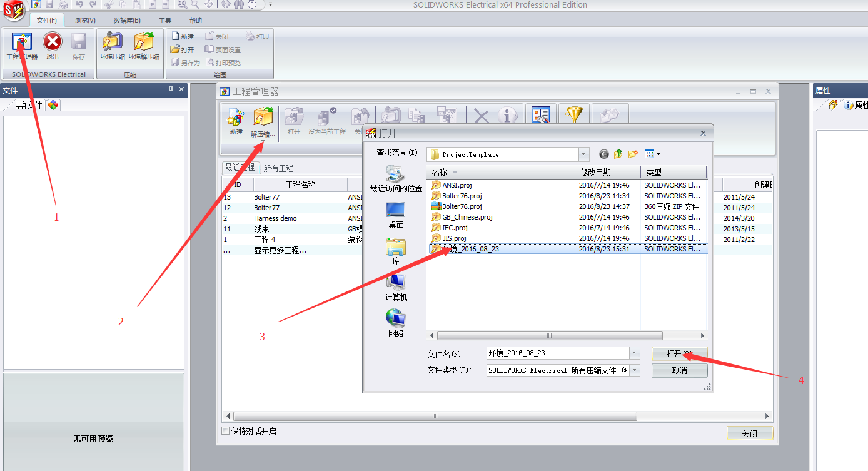The image size is (868, 471).
Task: Switch to the 最近工程 tab
Action: pos(240,168)
